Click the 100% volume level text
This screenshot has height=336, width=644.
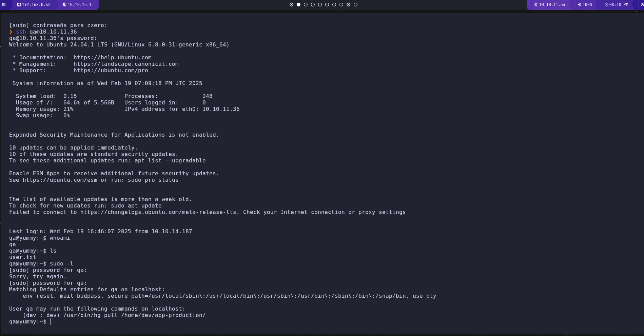(x=587, y=5)
